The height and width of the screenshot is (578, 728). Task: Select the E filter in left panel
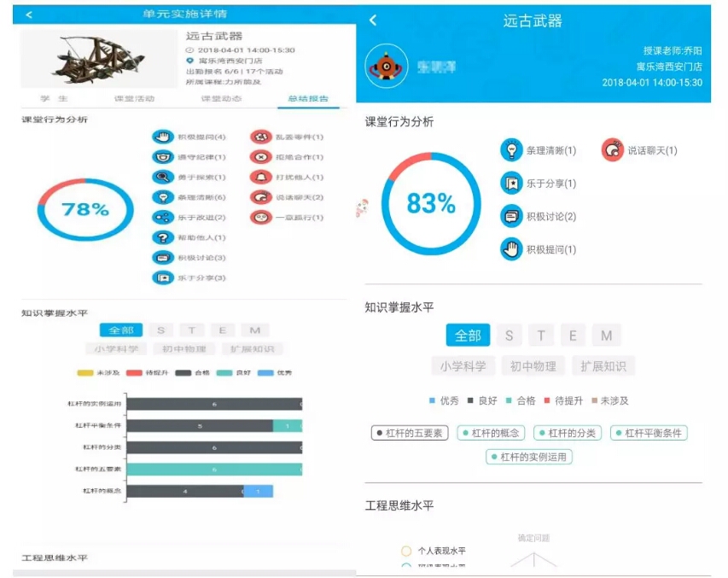click(223, 330)
